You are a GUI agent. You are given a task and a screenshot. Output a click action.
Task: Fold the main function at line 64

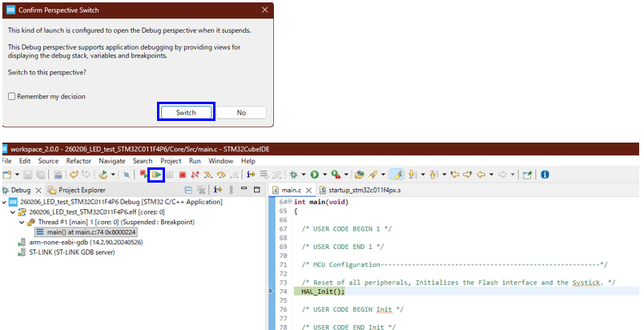[291, 201]
